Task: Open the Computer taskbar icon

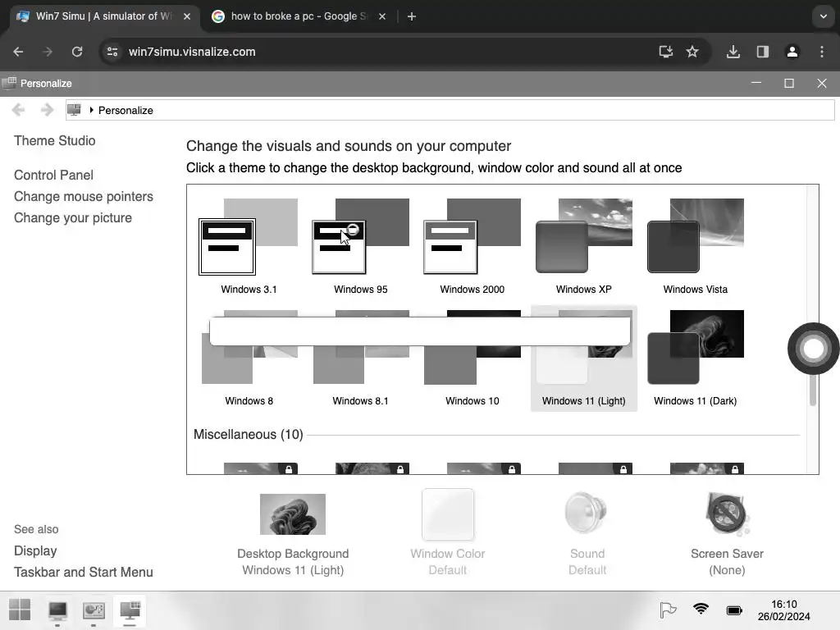Action: (x=58, y=610)
